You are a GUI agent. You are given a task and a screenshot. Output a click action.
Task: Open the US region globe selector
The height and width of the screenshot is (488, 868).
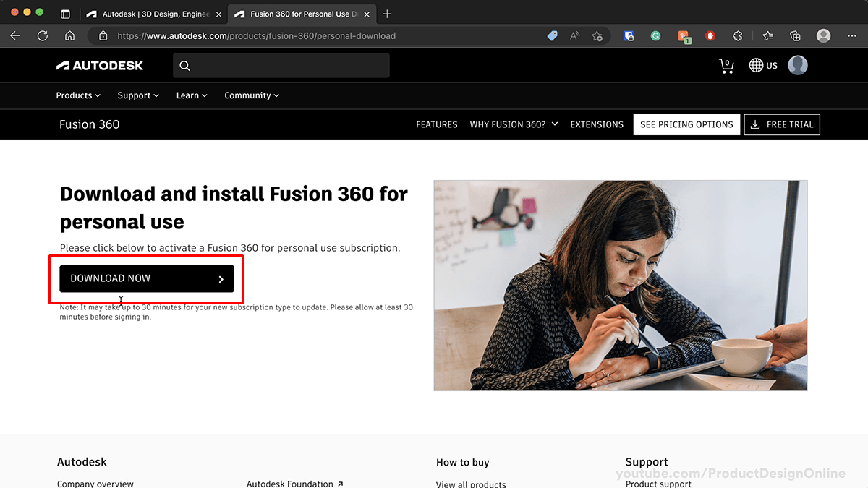tap(763, 66)
